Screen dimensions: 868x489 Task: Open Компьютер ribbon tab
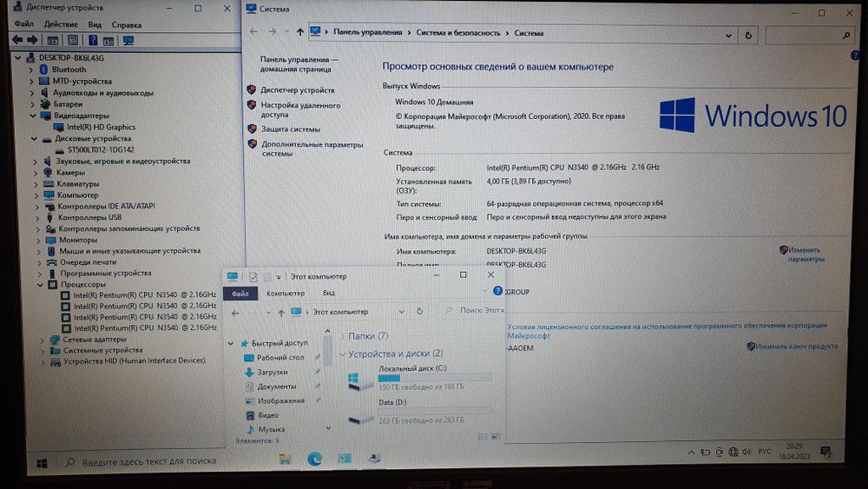click(x=286, y=293)
